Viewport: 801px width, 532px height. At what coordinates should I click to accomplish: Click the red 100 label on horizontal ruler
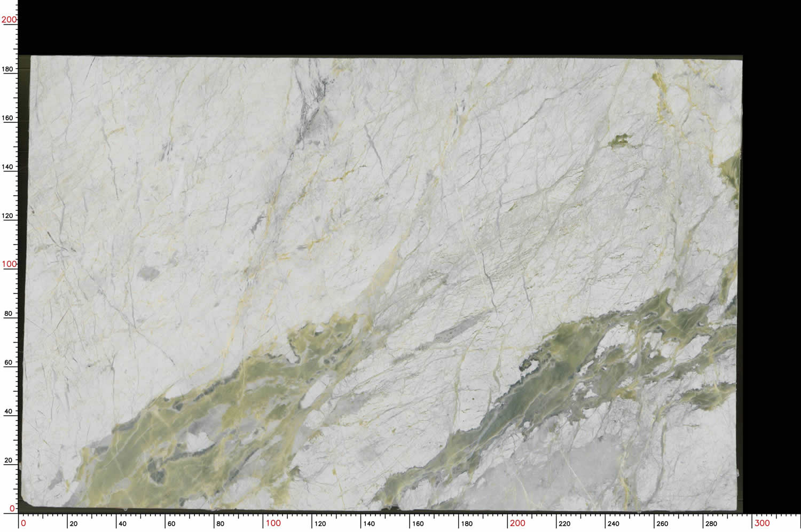[x=273, y=523]
